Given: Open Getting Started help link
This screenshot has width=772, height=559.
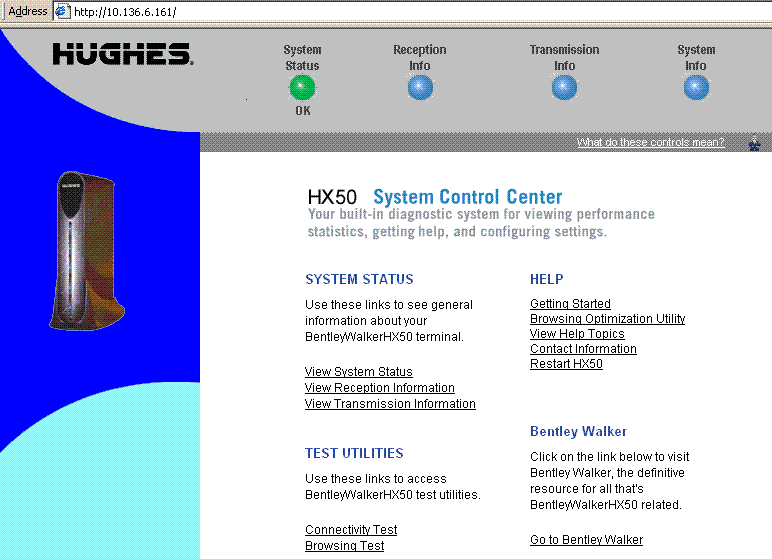Looking at the screenshot, I should [570, 303].
